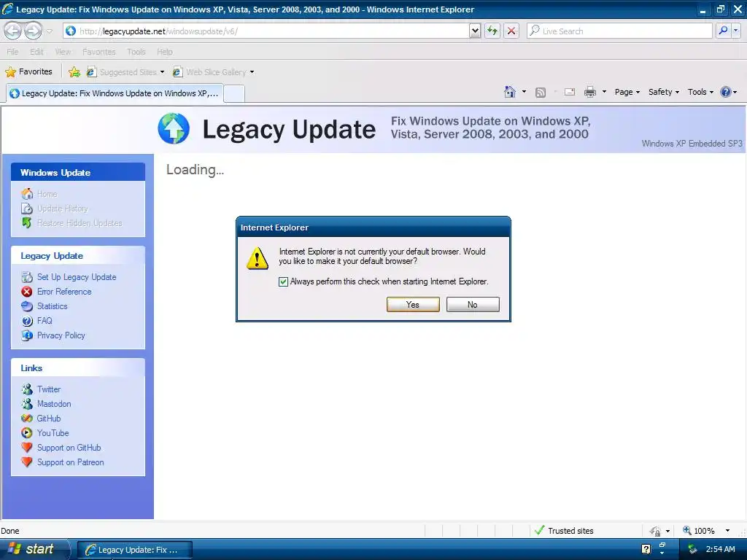Screen dimensions: 747x560
Task: Click the Forward navigation arrow
Action: click(33, 31)
